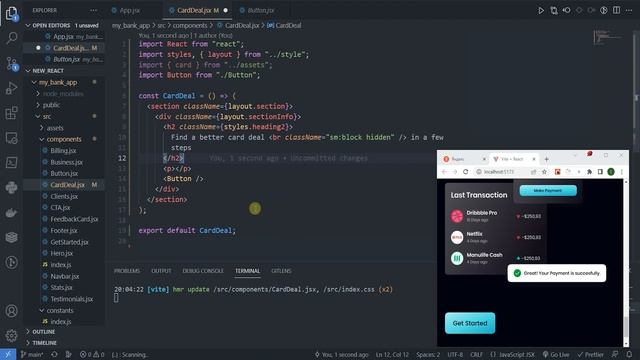640x360 pixels.
Task: Expand the public folder
Action: 51,105
